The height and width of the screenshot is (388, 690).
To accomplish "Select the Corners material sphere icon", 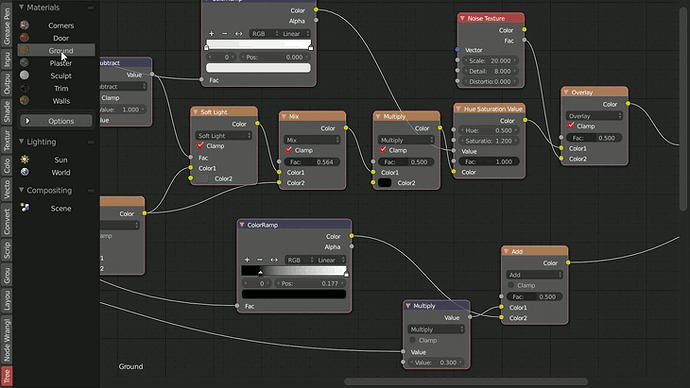I will (x=25, y=25).
